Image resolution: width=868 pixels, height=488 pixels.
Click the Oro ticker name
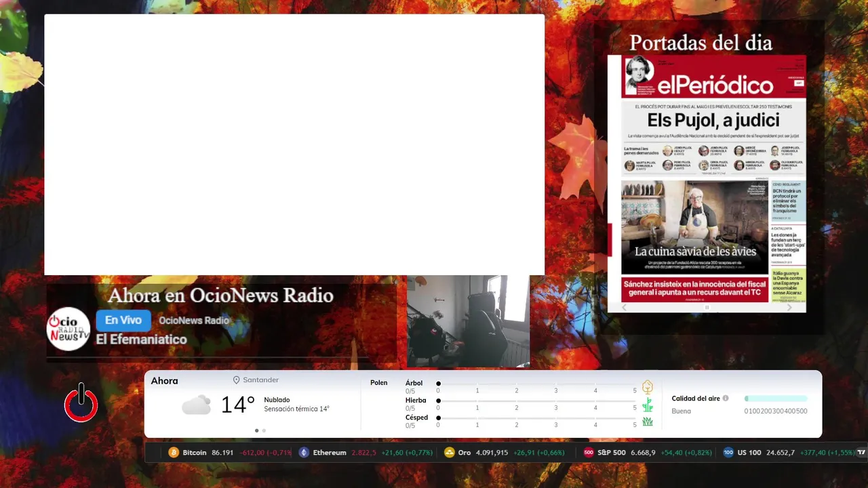click(x=465, y=452)
